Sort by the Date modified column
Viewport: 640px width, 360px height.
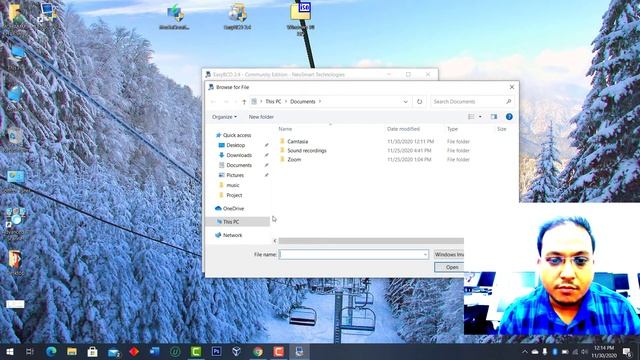tap(403, 129)
